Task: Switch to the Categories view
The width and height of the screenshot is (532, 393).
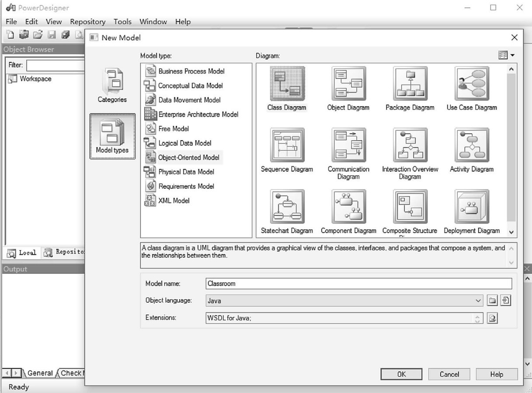Action: (x=112, y=86)
